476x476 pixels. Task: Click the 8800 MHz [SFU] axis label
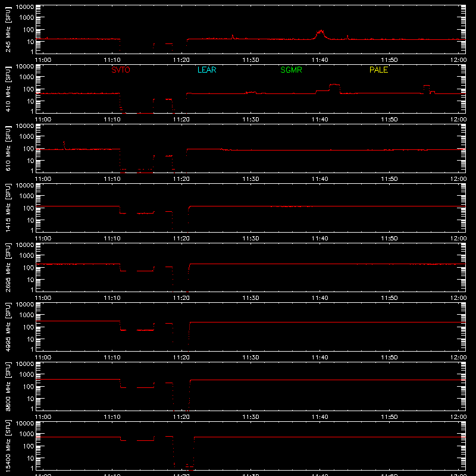[x=8, y=386]
